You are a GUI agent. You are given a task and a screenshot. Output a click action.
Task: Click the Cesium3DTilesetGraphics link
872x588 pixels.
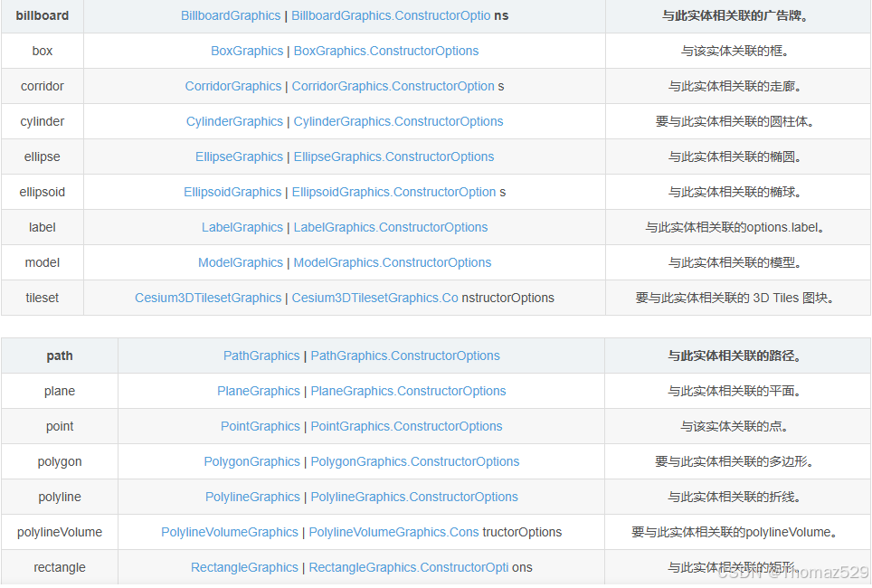(x=208, y=298)
